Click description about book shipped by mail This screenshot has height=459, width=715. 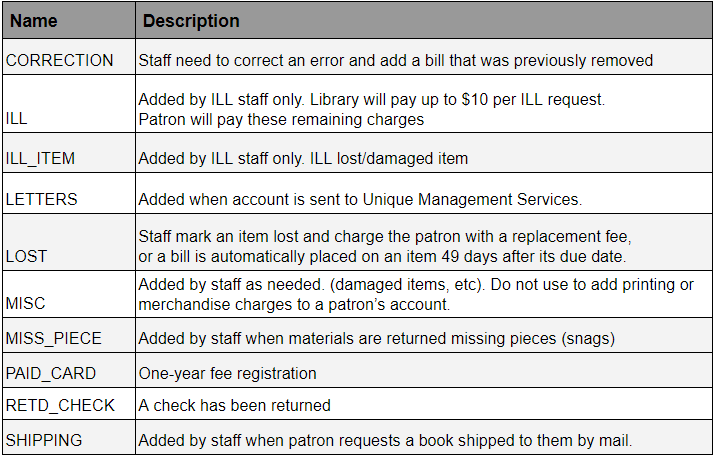[x=386, y=440]
